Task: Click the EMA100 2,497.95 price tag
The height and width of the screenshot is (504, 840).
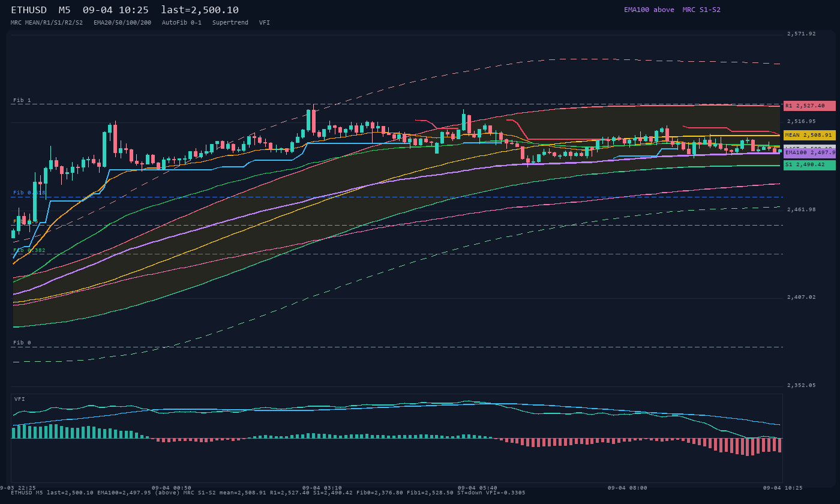Action: (x=809, y=153)
